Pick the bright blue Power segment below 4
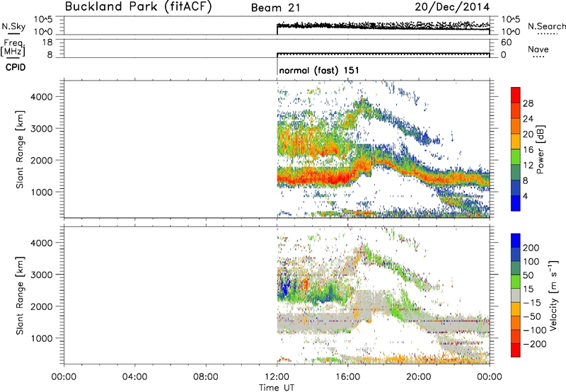566x392 pixels. point(516,203)
